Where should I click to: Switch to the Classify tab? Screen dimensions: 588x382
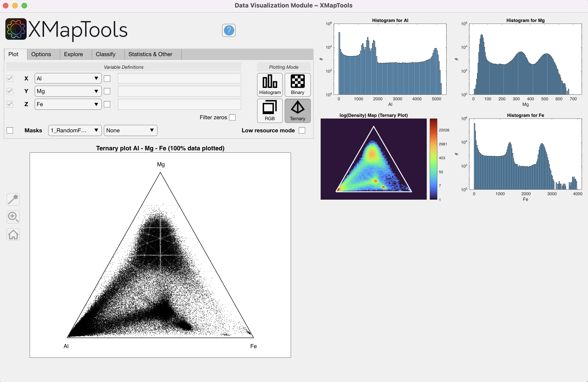[106, 54]
